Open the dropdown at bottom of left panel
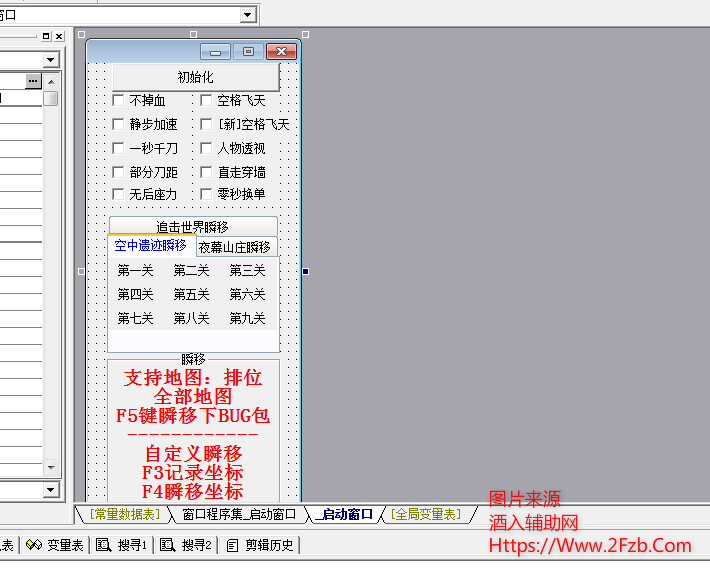Viewport: 710px width, 573px height. pyautogui.click(x=50, y=490)
